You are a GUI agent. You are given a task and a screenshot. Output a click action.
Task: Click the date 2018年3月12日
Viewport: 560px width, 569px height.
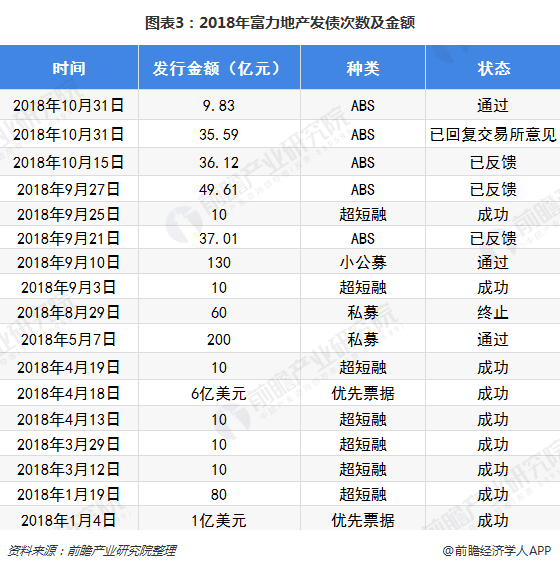(x=69, y=470)
